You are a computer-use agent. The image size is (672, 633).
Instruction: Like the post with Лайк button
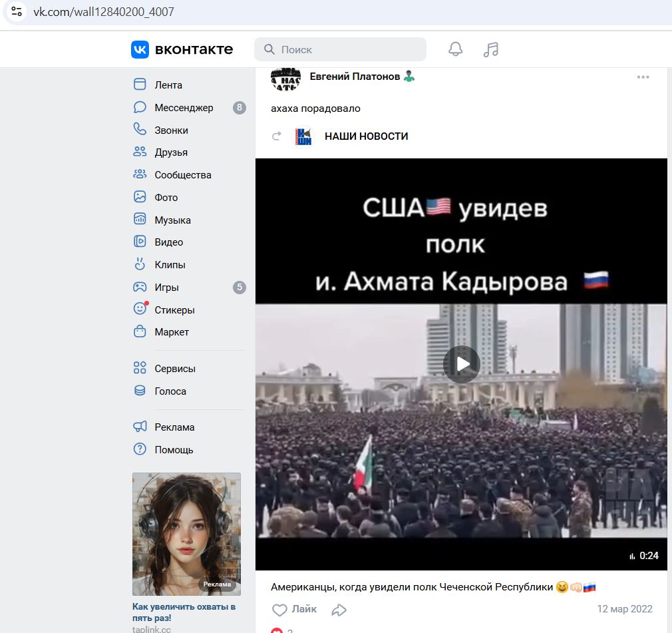(294, 609)
